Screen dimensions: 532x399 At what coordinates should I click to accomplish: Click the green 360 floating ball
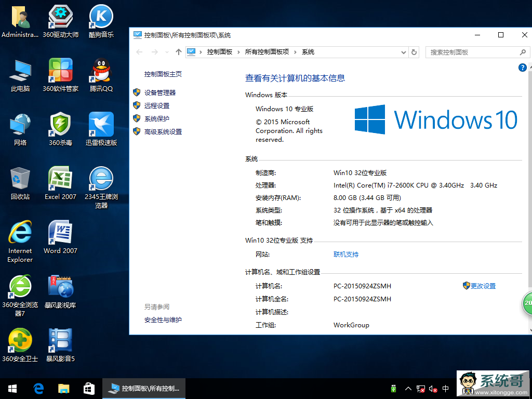527,303
